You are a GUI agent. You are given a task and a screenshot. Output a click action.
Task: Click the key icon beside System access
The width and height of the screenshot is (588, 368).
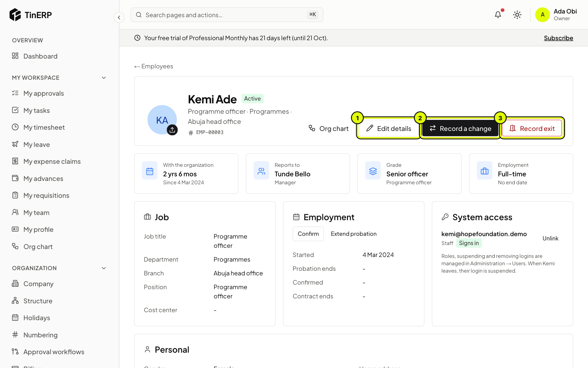pos(445,217)
